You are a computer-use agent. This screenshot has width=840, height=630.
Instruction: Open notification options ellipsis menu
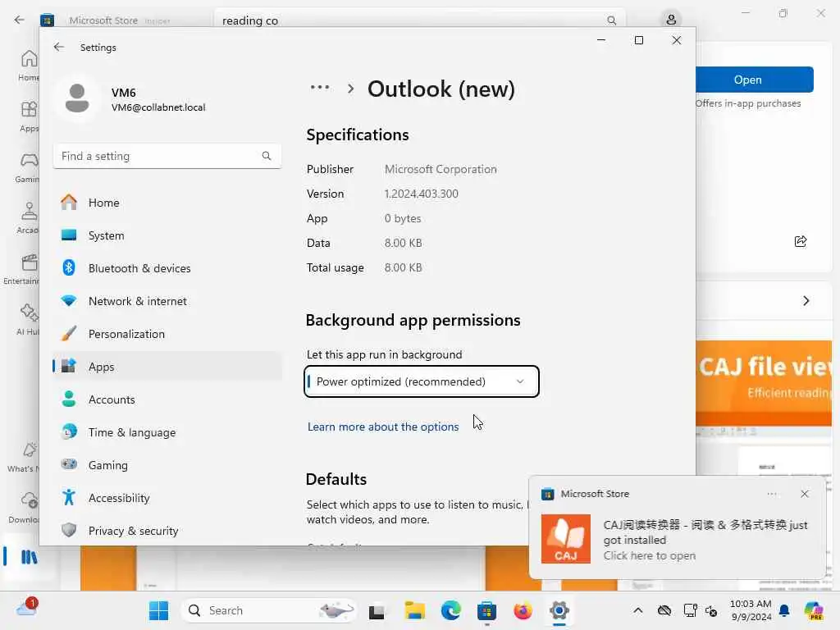tap(771, 494)
